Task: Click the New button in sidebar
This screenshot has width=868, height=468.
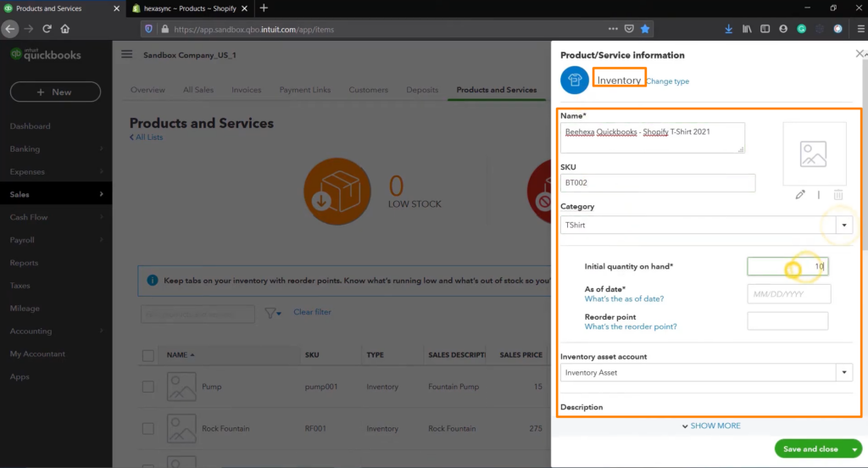Action: [55, 92]
